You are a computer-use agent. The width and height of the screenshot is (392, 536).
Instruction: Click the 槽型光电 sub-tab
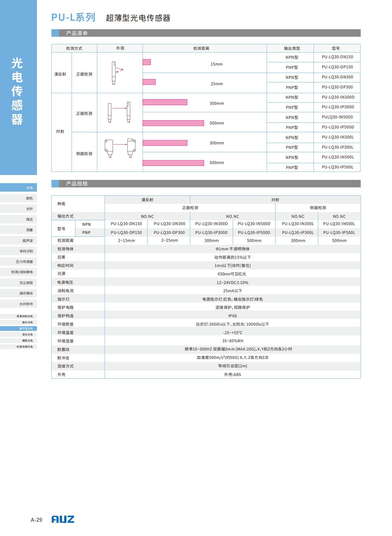pyautogui.click(x=18, y=341)
